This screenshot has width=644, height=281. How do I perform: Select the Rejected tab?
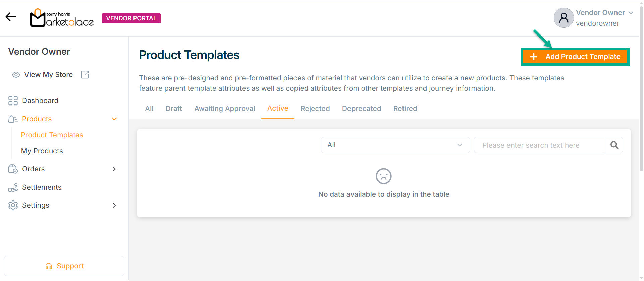tap(315, 109)
